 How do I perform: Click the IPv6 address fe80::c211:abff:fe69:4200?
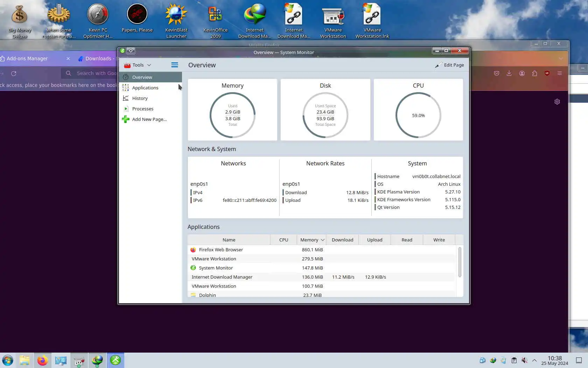(250, 200)
